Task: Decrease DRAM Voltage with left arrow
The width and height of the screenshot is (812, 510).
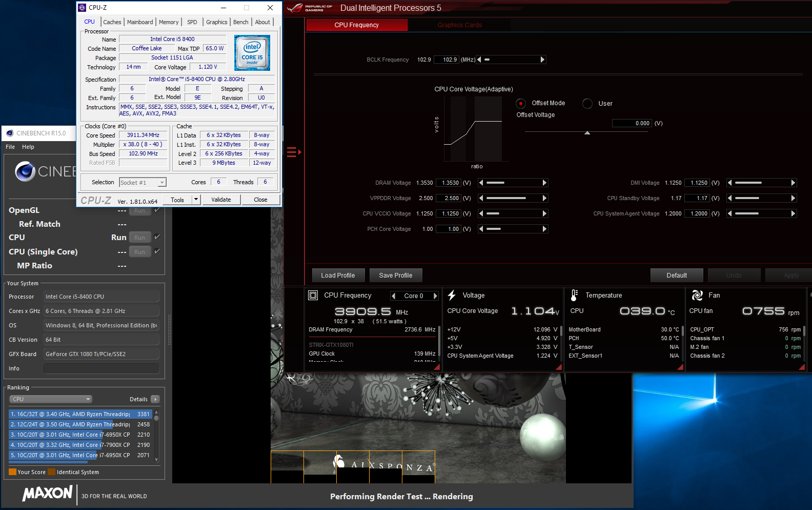Action: [481, 183]
